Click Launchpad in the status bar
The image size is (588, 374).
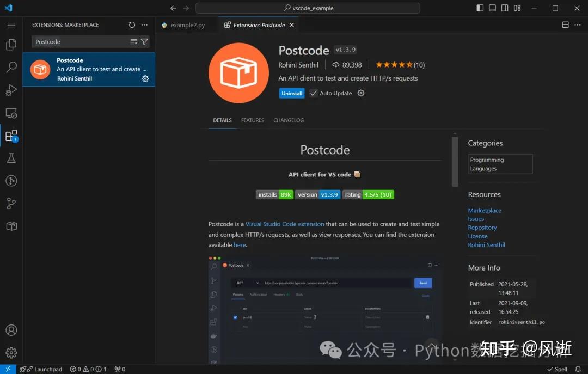click(41, 369)
